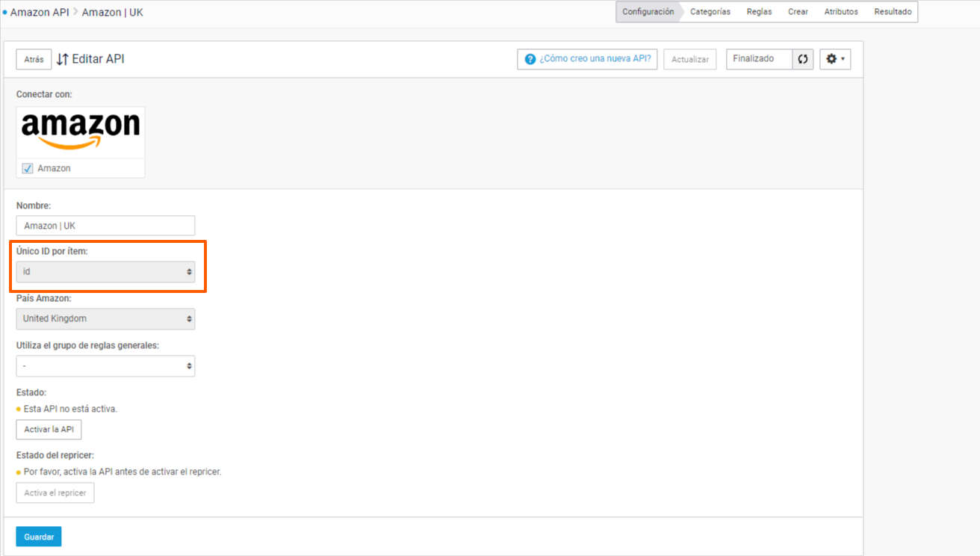
Task: Click the Finalizado status field
Action: 760,59
